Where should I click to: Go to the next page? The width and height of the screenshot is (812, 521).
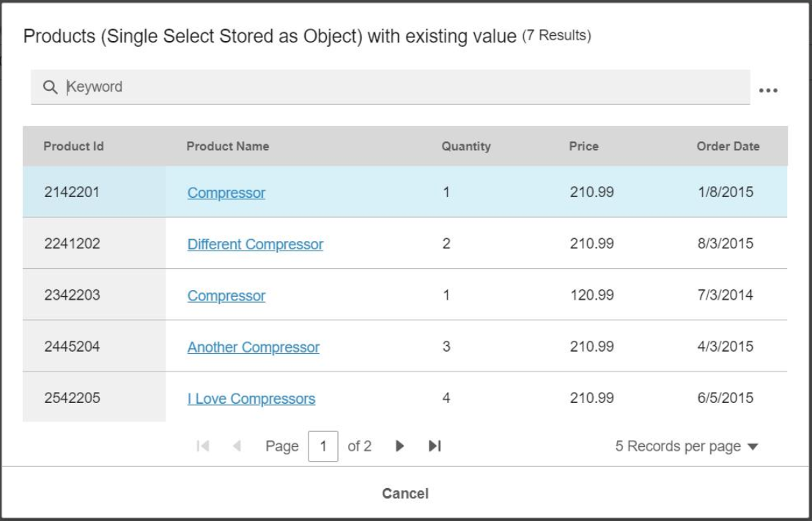click(x=399, y=446)
